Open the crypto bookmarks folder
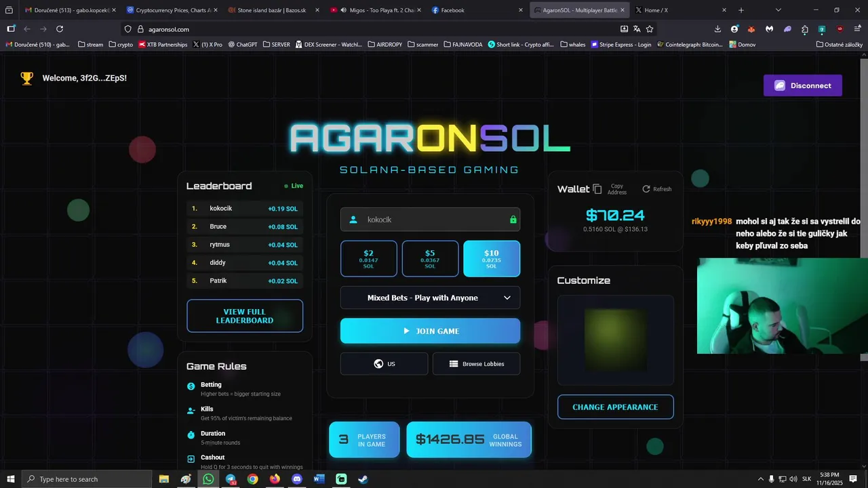Viewport: 868px width, 488px height. pyautogui.click(x=121, y=44)
